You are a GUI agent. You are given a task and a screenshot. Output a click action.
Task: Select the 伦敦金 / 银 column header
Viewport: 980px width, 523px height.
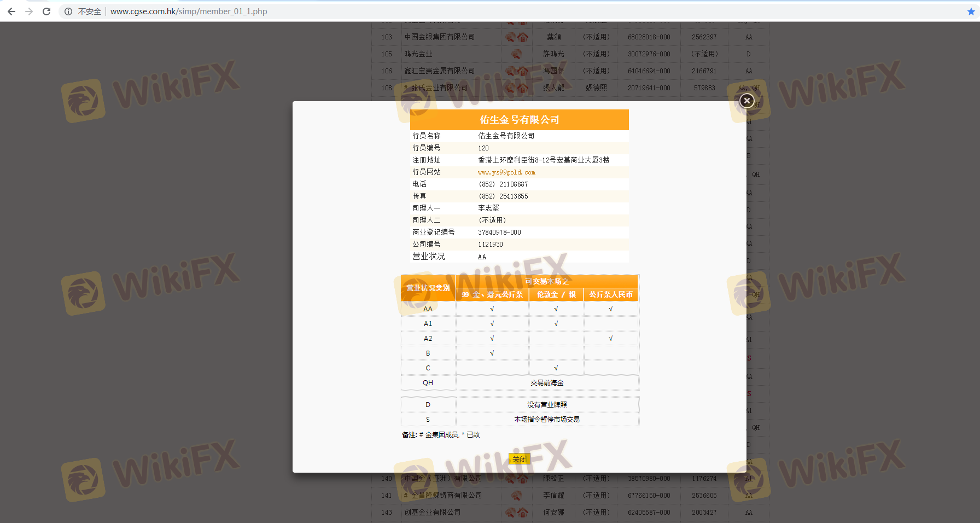click(556, 294)
